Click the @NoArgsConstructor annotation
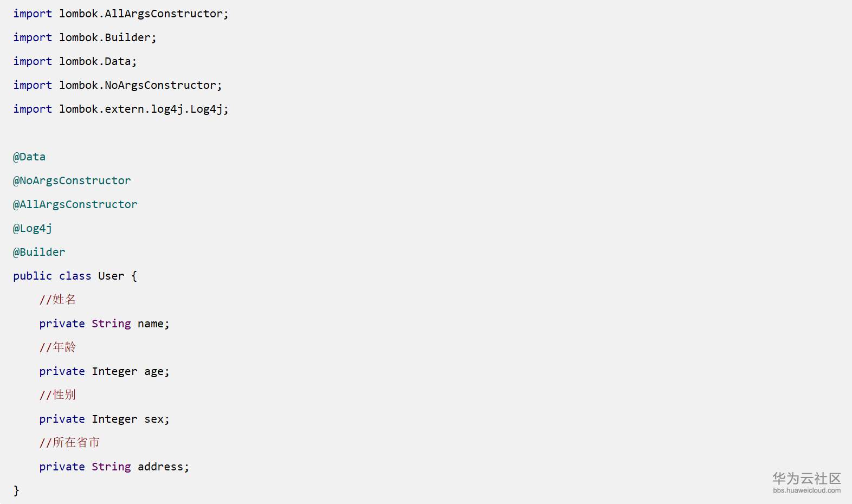This screenshot has height=504, width=852. pos(72,181)
